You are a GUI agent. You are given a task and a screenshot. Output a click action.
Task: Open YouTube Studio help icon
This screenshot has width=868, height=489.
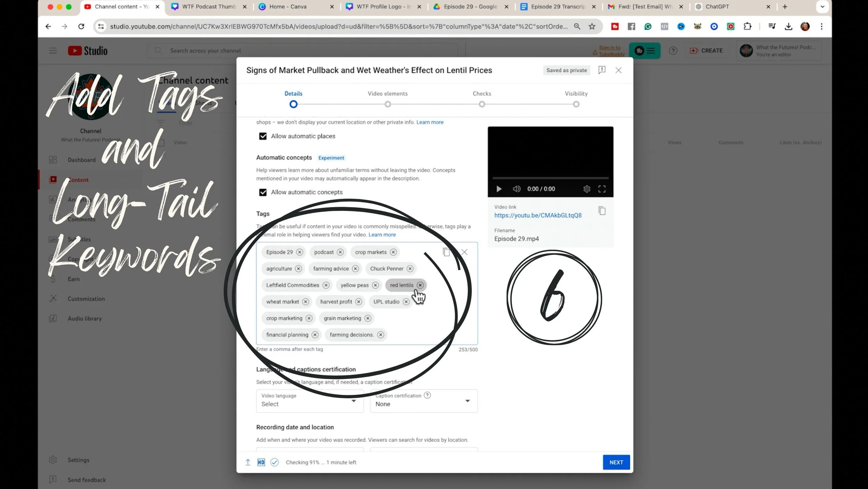coord(673,51)
